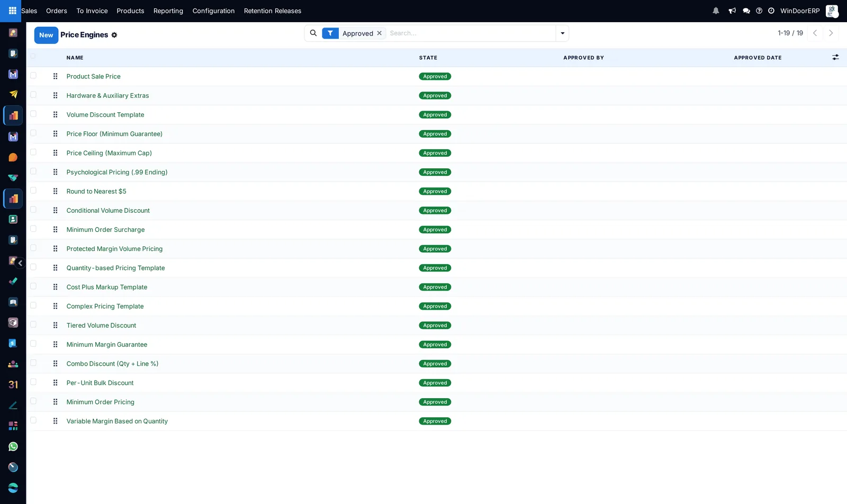This screenshot has width=847, height=504.
Task: Open Minimum Order Surcharge record
Action: (x=106, y=230)
